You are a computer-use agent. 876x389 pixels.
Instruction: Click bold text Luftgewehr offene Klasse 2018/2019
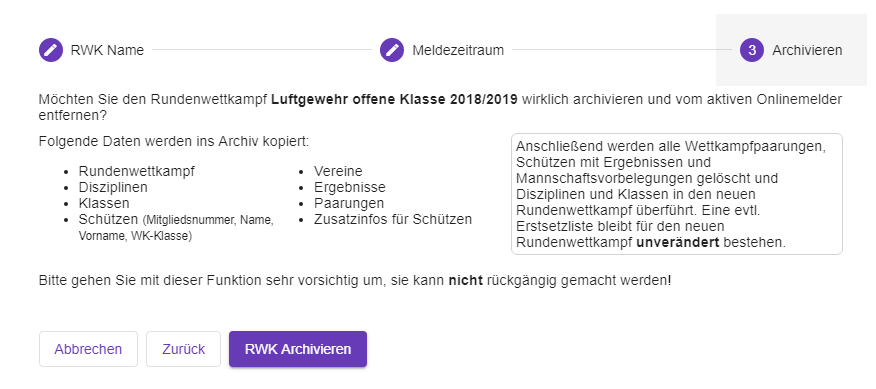(394, 100)
